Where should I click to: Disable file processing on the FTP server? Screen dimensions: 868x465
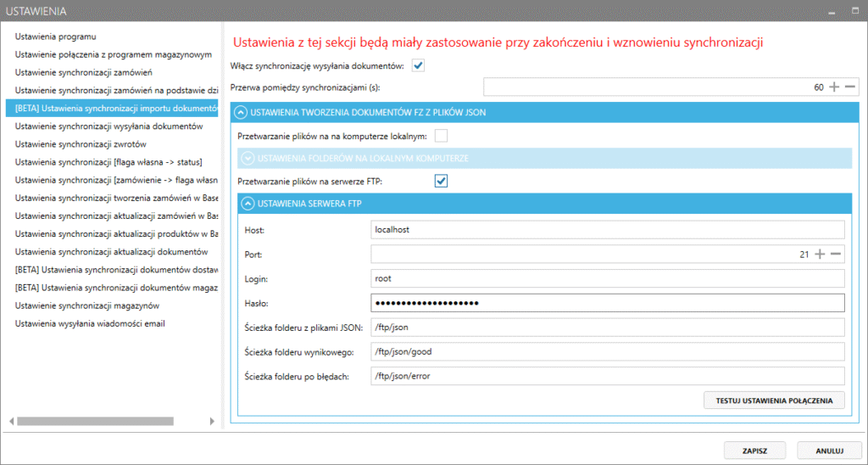(x=441, y=182)
